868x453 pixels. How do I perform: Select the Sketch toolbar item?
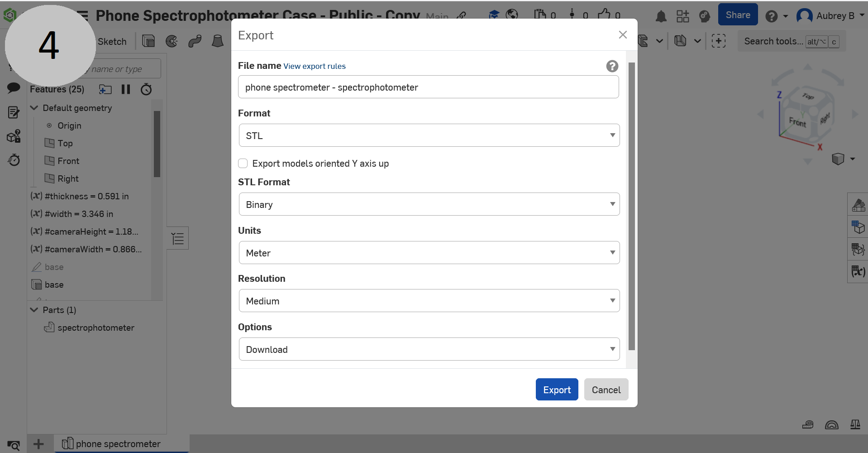point(112,42)
